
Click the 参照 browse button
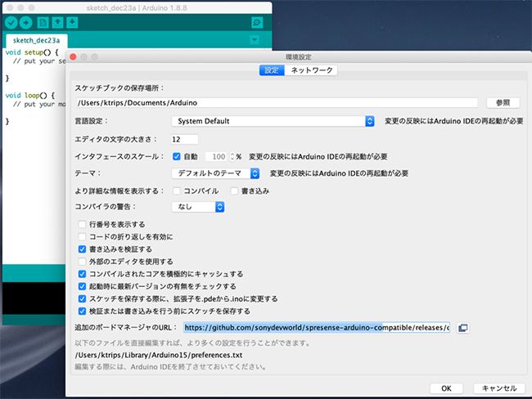tap(503, 103)
